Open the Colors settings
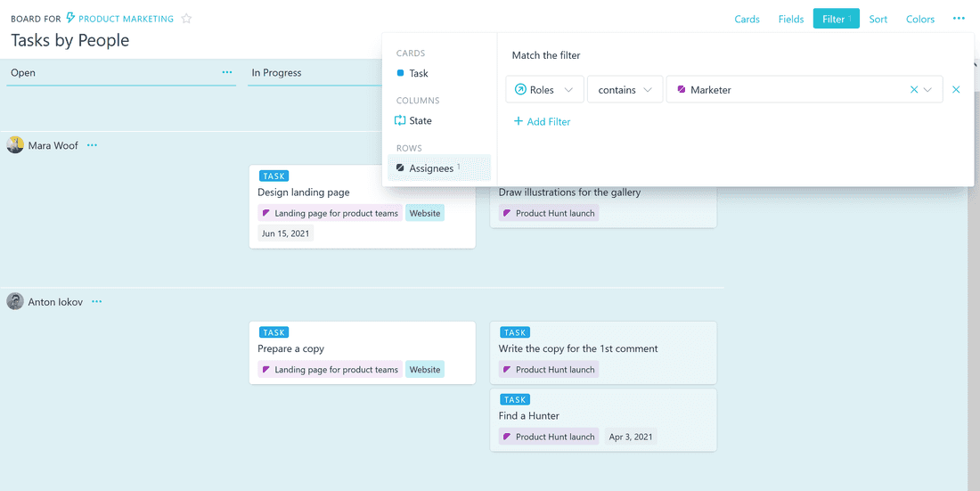Image resolution: width=980 pixels, height=491 pixels. tap(920, 19)
